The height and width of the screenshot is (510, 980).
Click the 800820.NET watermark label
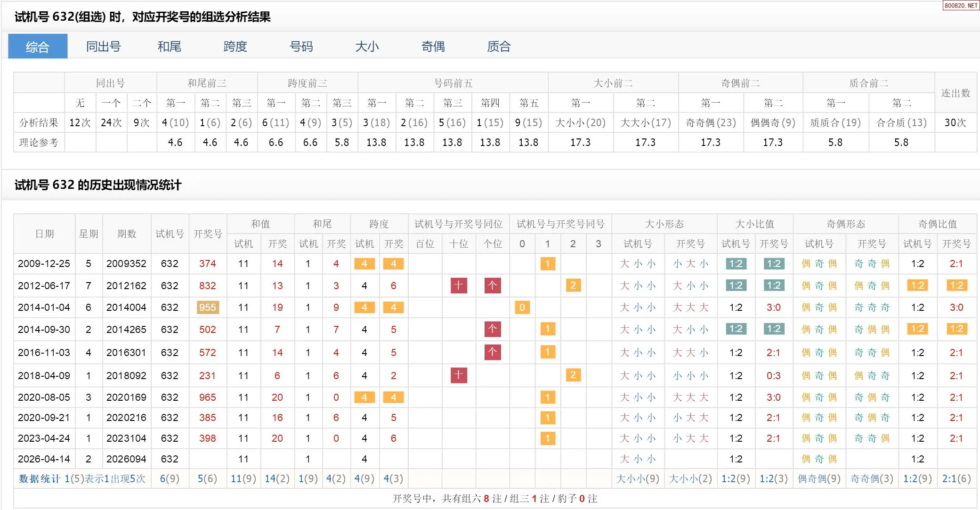961,6
